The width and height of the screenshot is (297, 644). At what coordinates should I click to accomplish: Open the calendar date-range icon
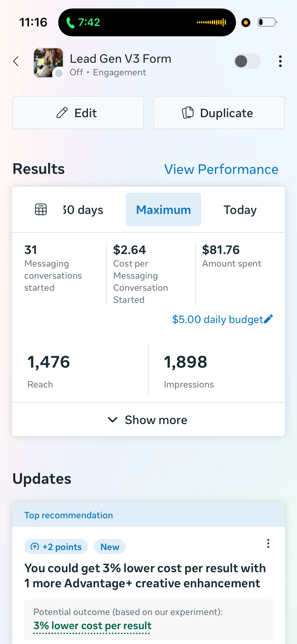(41, 209)
